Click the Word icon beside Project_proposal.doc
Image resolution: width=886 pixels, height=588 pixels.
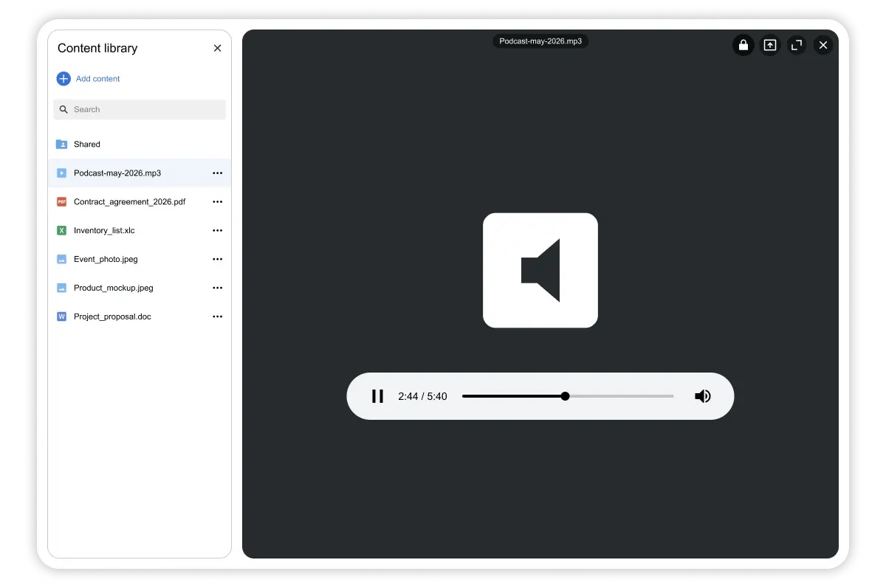coord(62,317)
